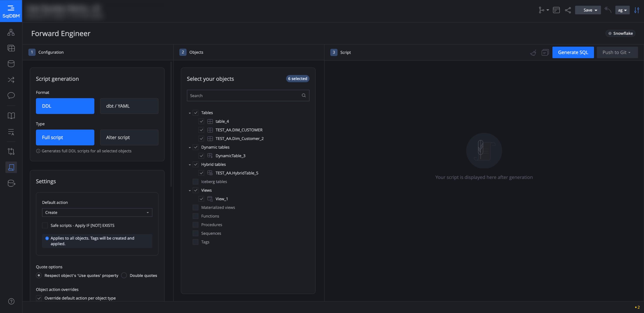This screenshot has width=644, height=313.
Task: Click the objects Search input field
Action: coord(248,95)
